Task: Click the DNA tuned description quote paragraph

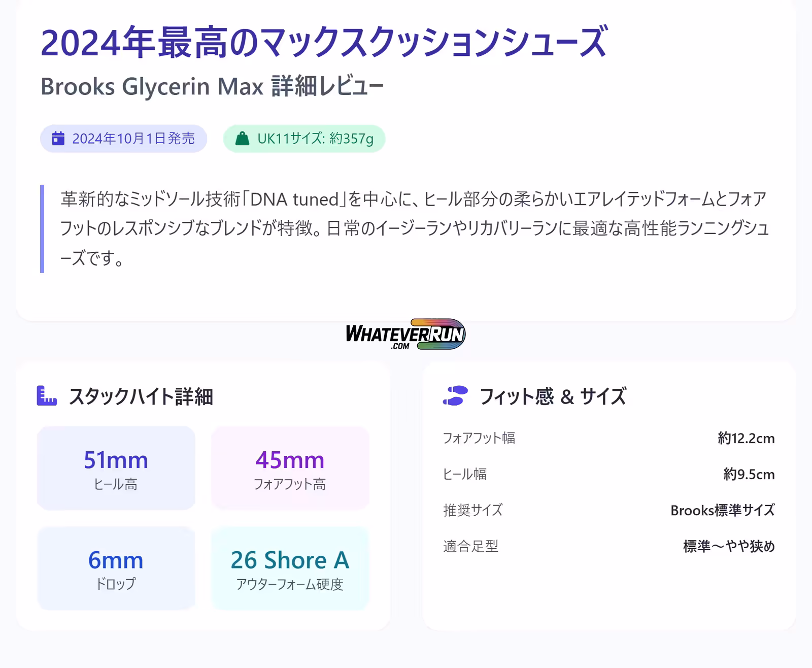Action: click(414, 228)
